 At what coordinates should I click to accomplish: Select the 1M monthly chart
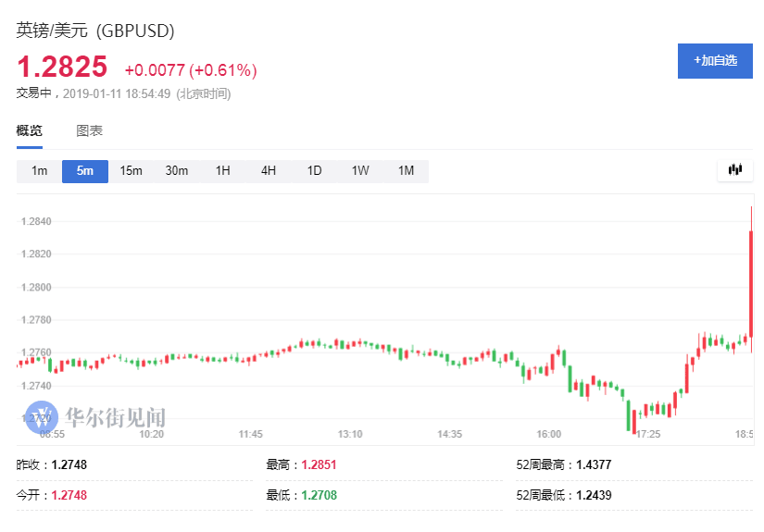[406, 171]
